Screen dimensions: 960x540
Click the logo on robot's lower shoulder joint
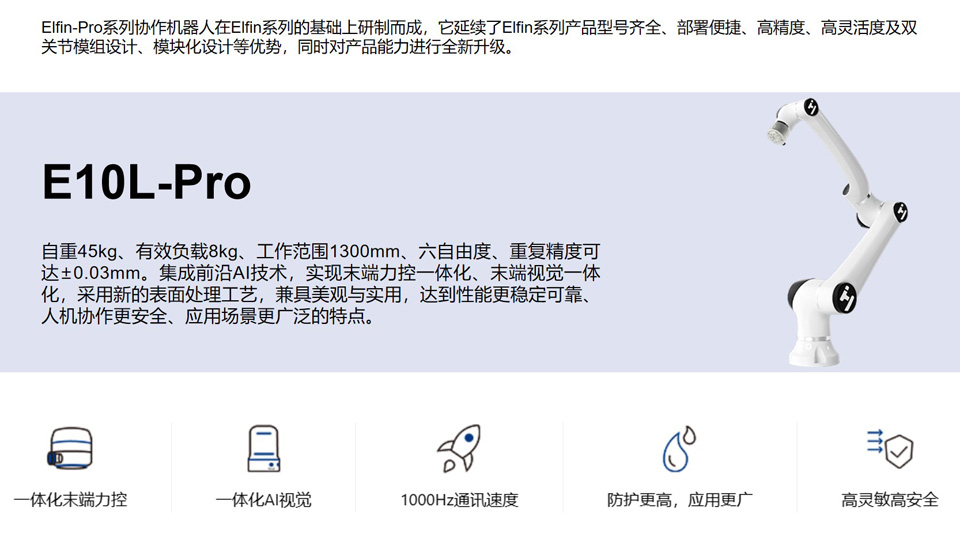tap(844, 297)
